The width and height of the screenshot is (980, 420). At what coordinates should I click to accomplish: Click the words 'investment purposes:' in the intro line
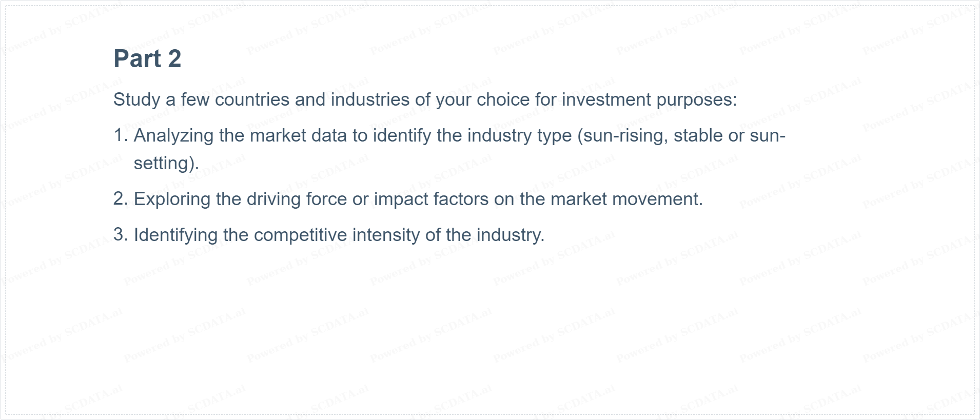(649, 99)
